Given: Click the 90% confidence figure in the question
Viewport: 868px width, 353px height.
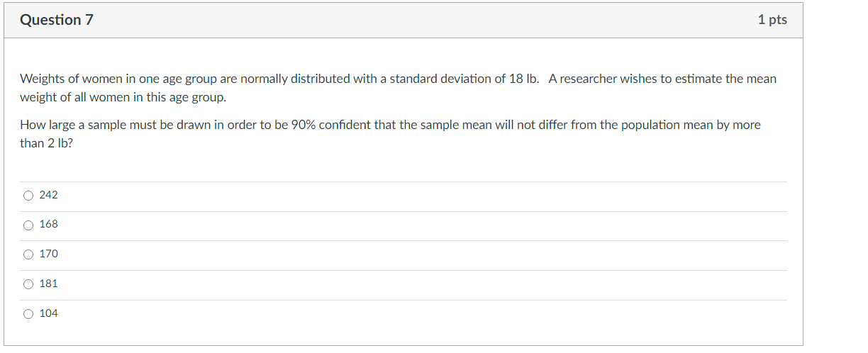Looking at the screenshot, I should pyautogui.click(x=304, y=125).
